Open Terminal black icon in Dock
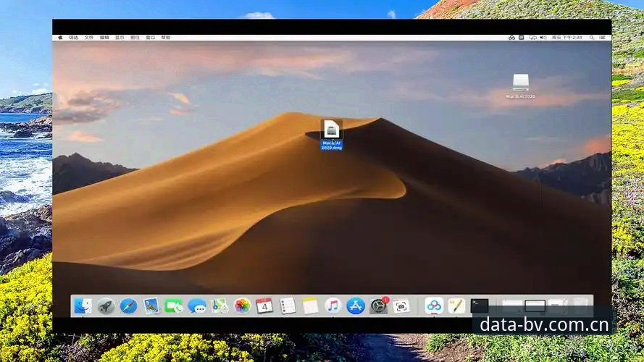 click(480, 306)
